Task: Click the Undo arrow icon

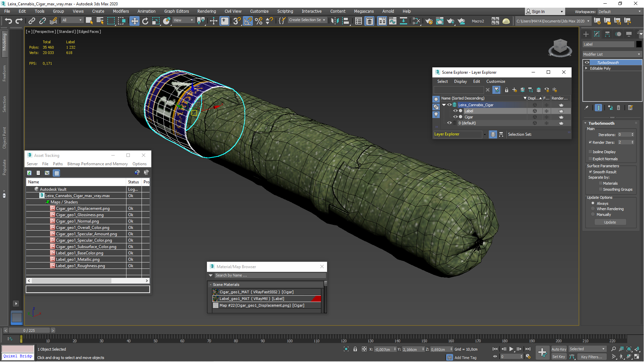Action: [x=8, y=21]
